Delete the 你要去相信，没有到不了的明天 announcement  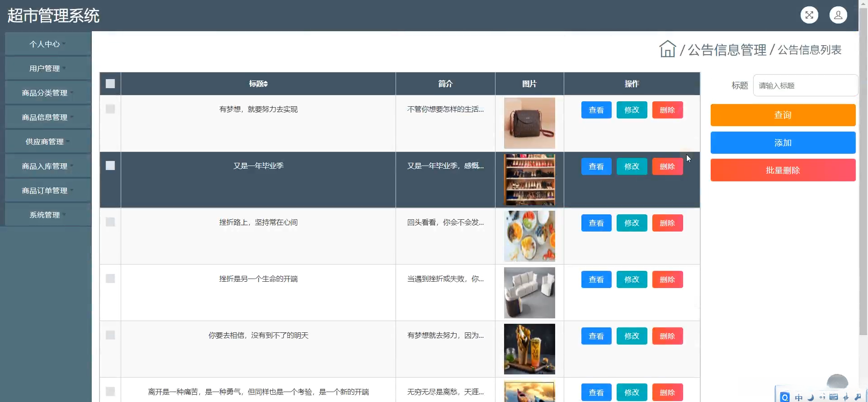click(667, 336)
